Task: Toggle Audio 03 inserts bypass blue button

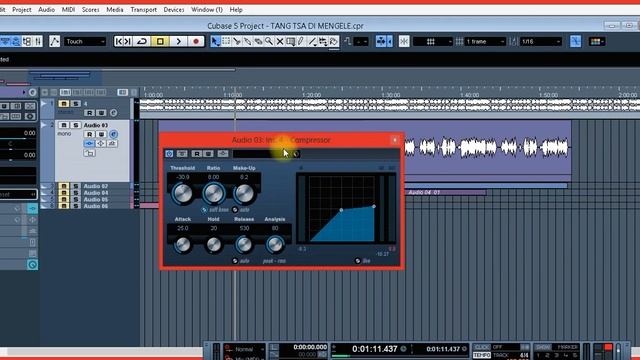Action: (x=89, y=144)
